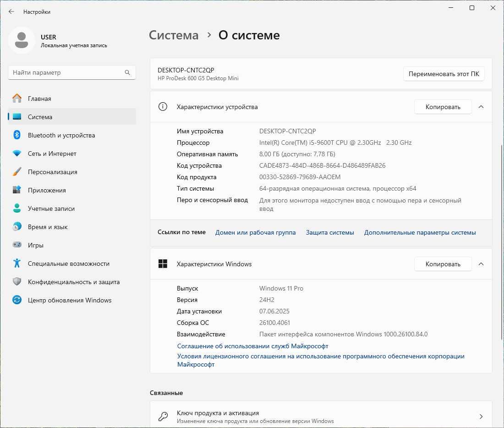
Task: Collapse the Характеристики устройства section chevron
Action: pyautogui.click(x=481, y=107)
